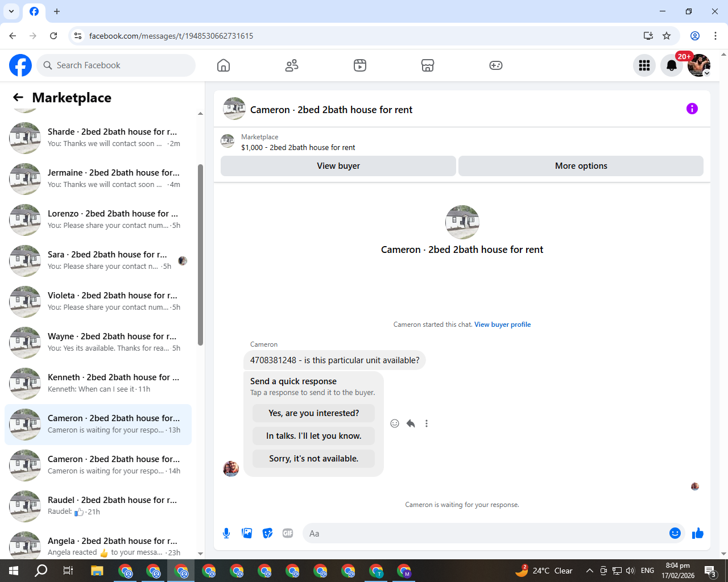728x582 pixels.
Task: Open the Marketplace store icon in top navigation
Action: pyautogui.click(x=428, y=65)
